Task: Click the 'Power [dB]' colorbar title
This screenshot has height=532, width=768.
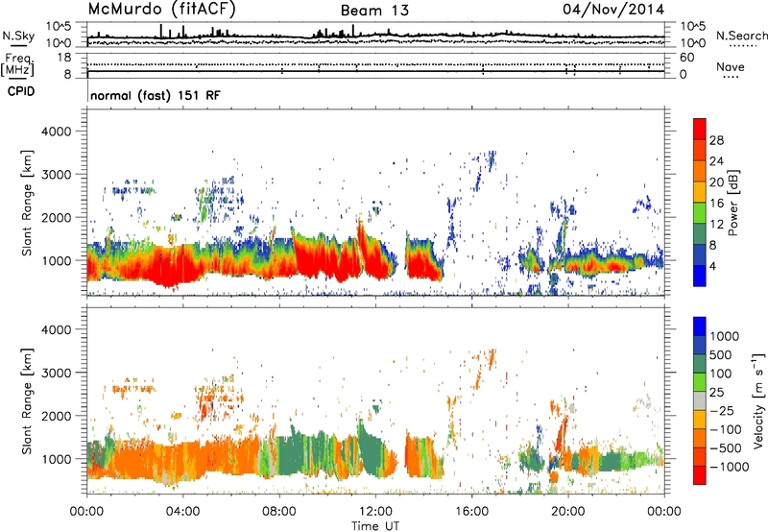Action: point(732,203)
